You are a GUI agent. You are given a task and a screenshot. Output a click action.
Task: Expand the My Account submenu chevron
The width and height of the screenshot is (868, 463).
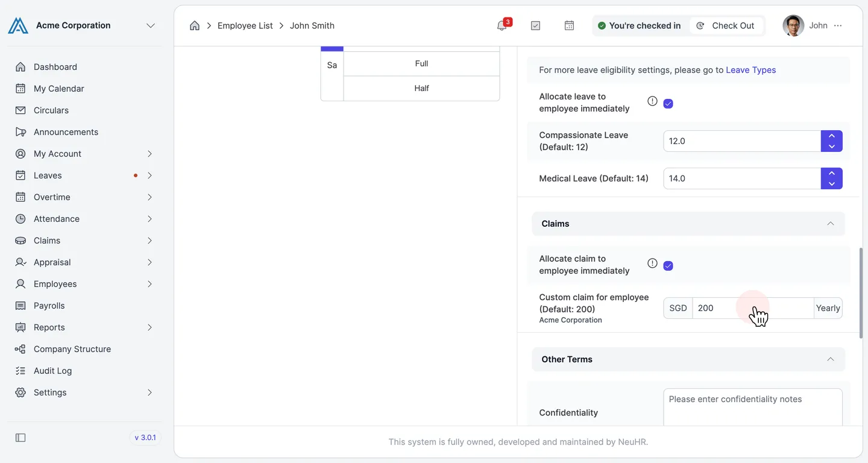149,154
